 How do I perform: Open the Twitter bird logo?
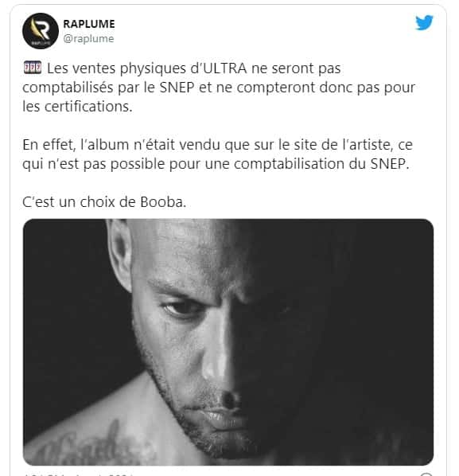[424, 23]
